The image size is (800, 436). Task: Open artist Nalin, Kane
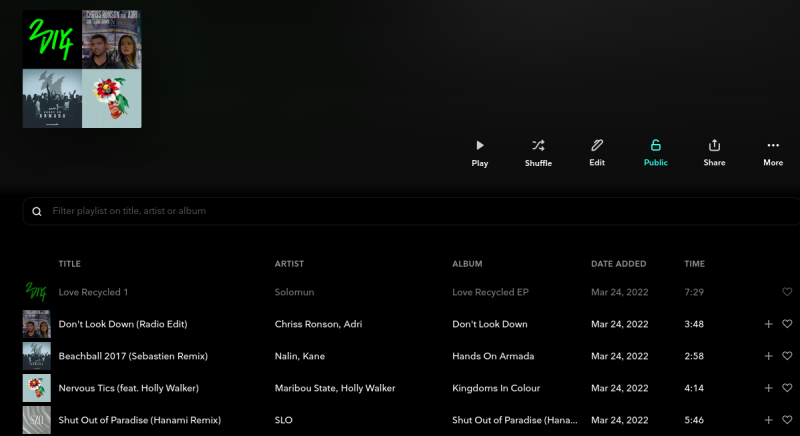pyautogui.click(x=299, y=356)
